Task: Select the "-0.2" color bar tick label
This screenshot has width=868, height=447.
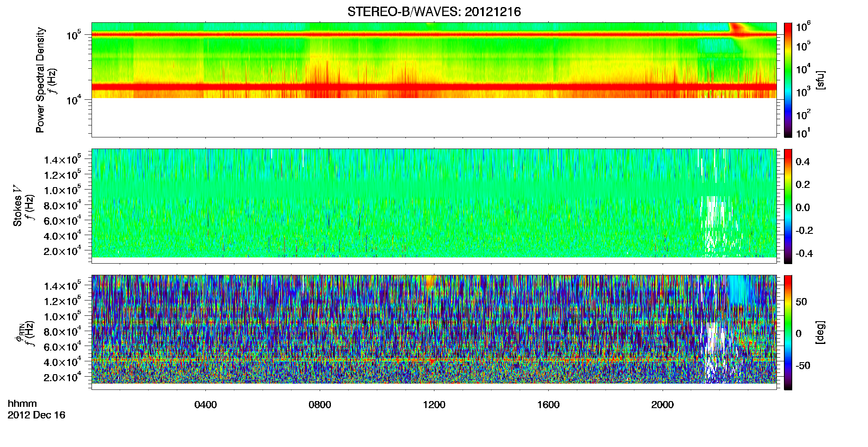Action: (804, 231)
